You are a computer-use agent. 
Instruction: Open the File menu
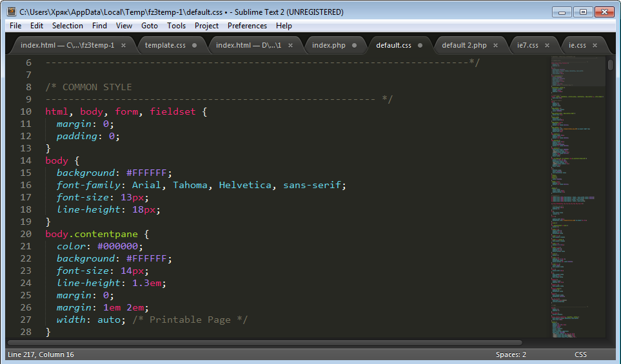point(15,26)
